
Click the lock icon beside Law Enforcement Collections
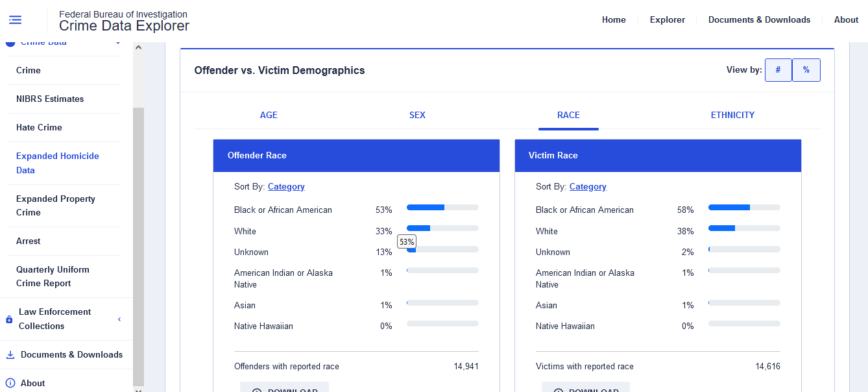click(x=9, y=319)
